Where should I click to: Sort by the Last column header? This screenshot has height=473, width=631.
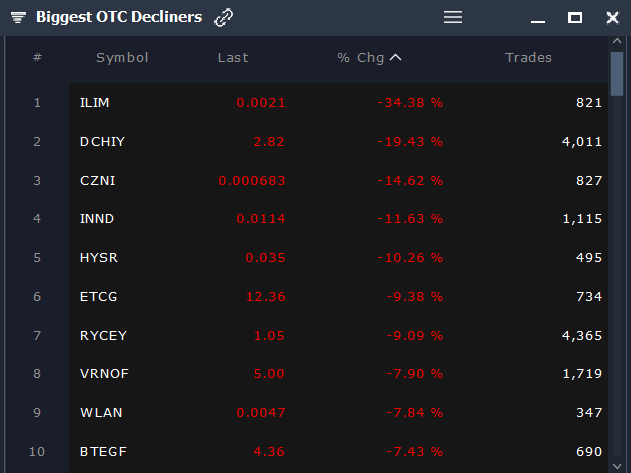coord(233,58)
